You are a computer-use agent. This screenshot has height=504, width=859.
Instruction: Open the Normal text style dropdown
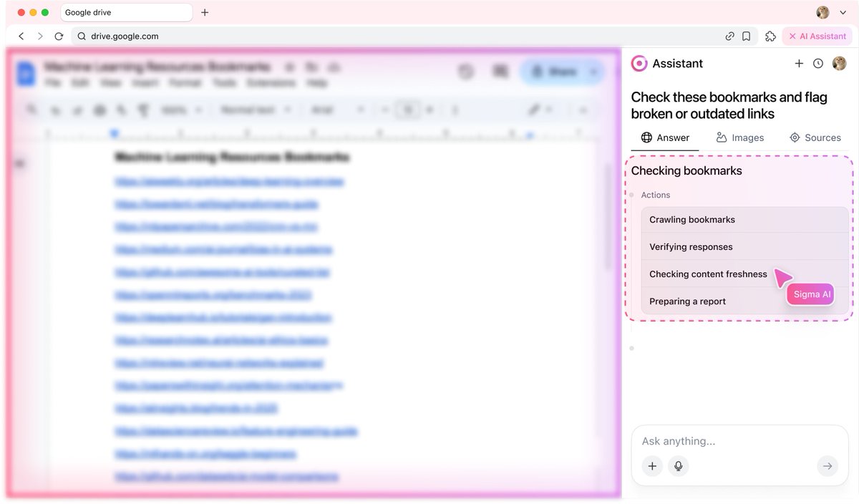pos(256,110)
